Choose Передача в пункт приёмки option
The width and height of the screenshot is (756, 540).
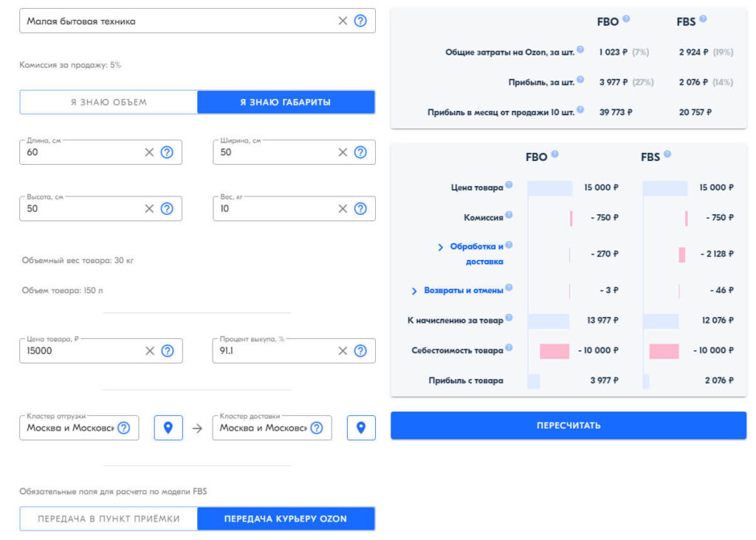pos(109,519)
